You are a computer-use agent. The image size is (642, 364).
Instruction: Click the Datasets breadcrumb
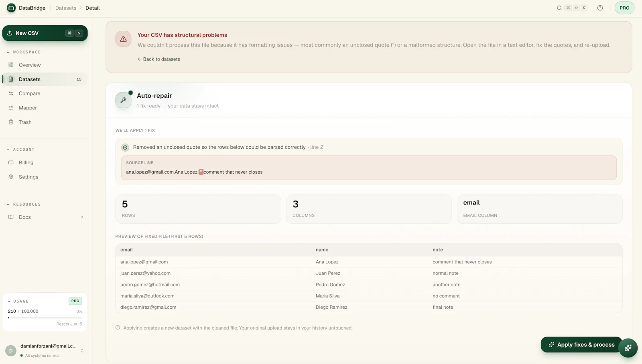coord(66,8)
